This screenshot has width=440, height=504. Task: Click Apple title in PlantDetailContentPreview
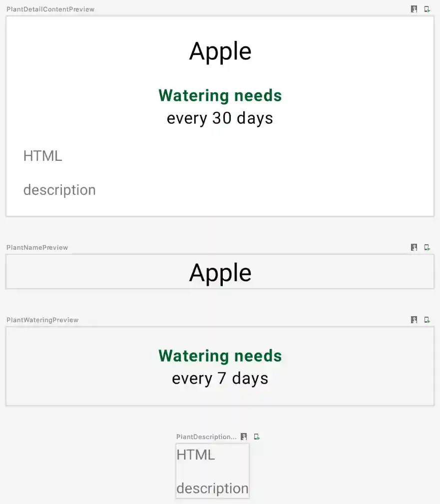point(220,51)
